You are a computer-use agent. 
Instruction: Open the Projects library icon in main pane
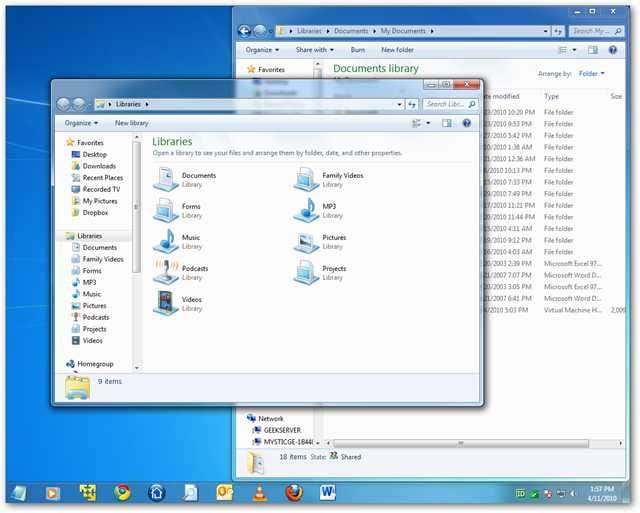pos(307,273)
